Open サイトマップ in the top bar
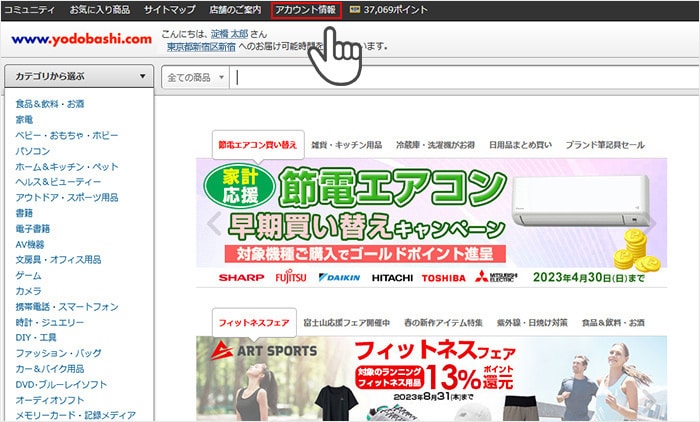 tap(170, 9)
